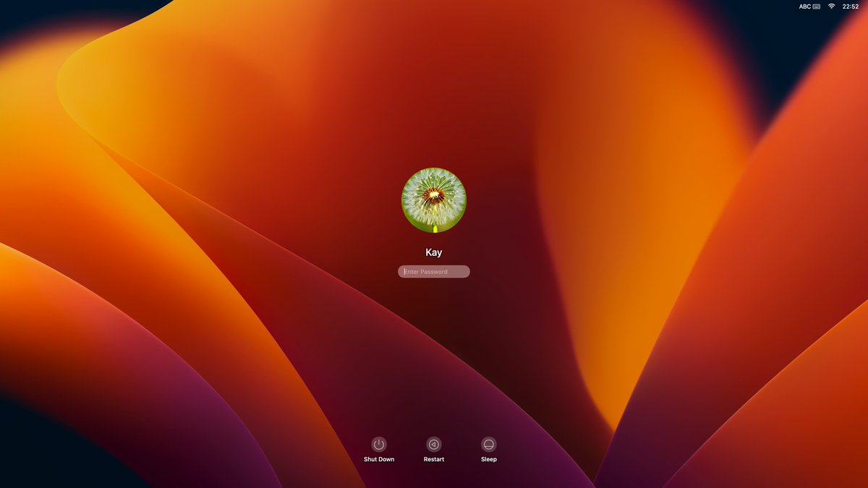The width and height of the screenshot is (868, 488).
Task: Open the ABC input source menu
Action: (809, 7)
